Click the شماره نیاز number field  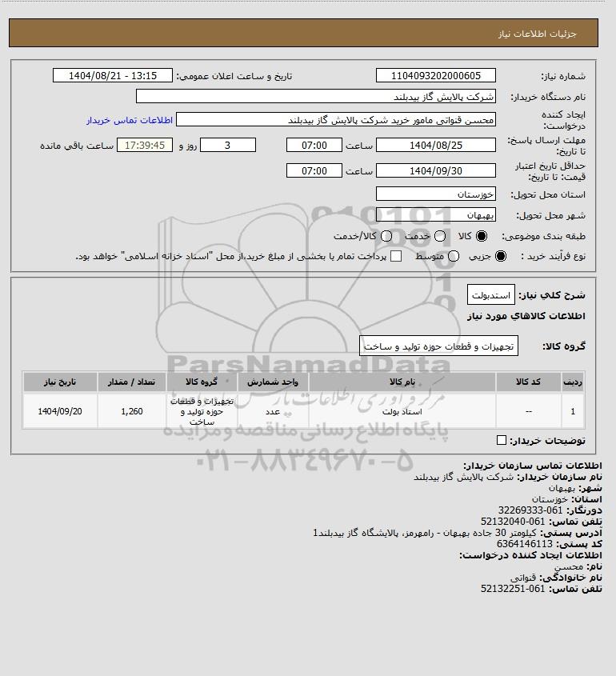click(x=436, y=75)
